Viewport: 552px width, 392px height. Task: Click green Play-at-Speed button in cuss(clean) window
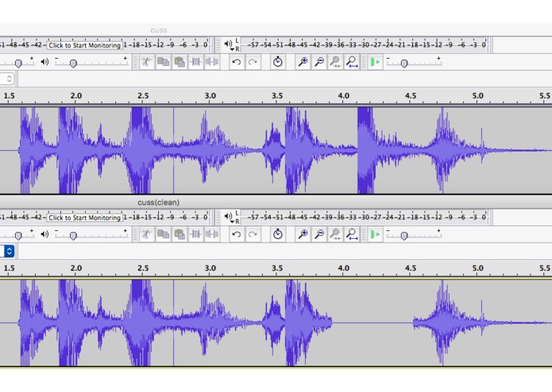tap(375, 235)
